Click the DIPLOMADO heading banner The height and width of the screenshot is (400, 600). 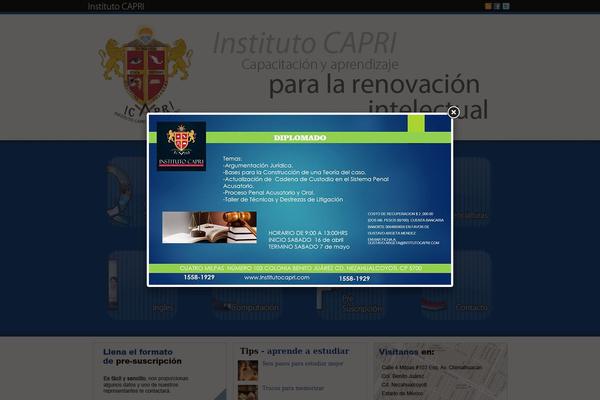300,138
